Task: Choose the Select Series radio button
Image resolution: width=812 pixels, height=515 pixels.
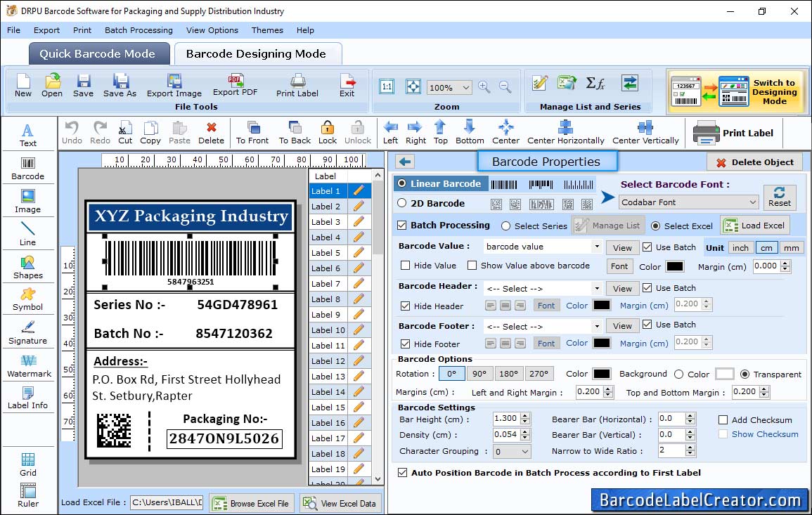Action: pos(506,226)
